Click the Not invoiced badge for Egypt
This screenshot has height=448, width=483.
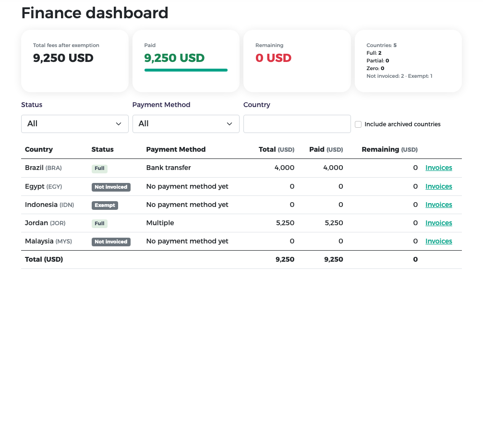pyautogui.click(x=111, y=187)
